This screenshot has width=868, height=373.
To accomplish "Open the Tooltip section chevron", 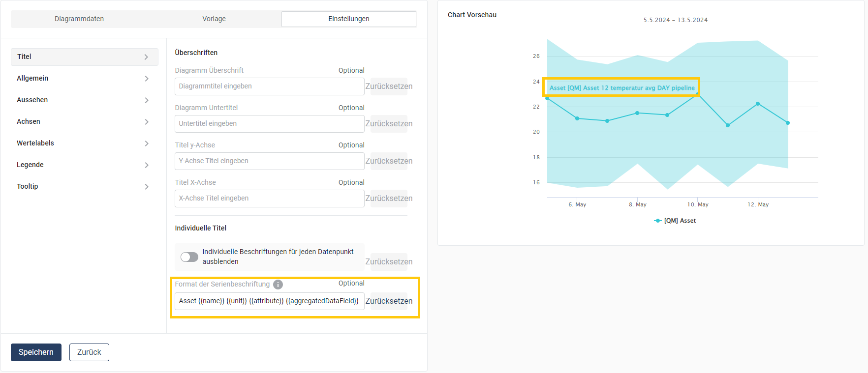I will pyautogui.click(x=146, y=187).
